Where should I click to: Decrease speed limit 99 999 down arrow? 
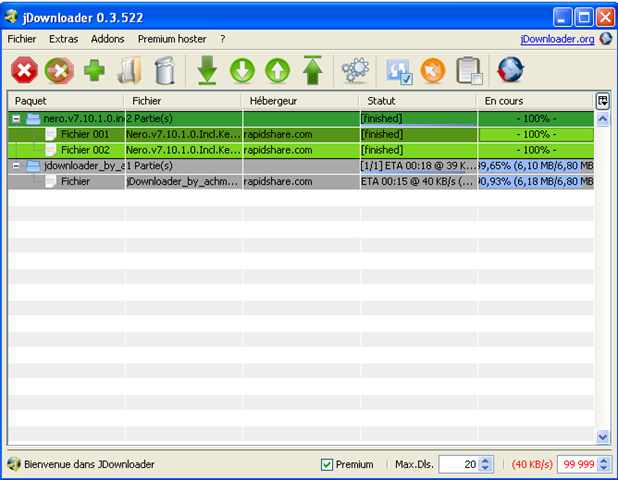pyautogui.click(x=604, y=468)
